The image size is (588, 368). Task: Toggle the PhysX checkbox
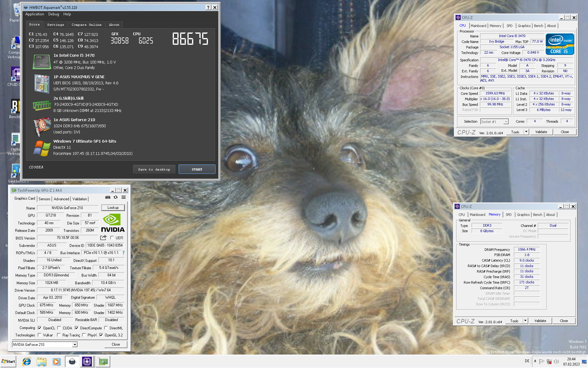tap(84, 335)
